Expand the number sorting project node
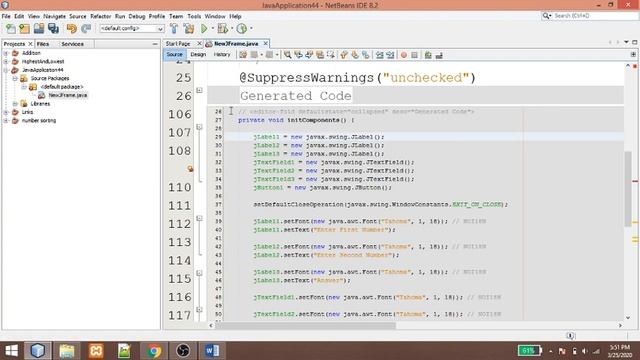The width and height of the screenshot is (640, 360). tap(6, 120)
